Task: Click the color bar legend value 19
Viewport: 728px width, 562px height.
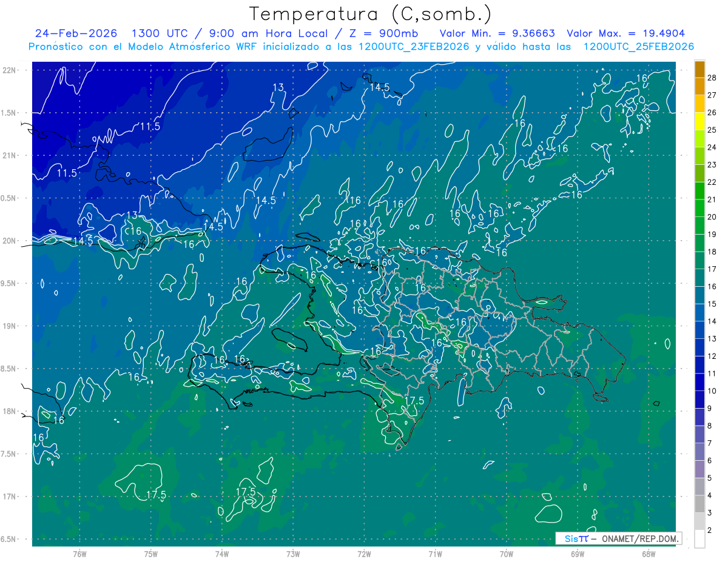Action: pos(712,234)
